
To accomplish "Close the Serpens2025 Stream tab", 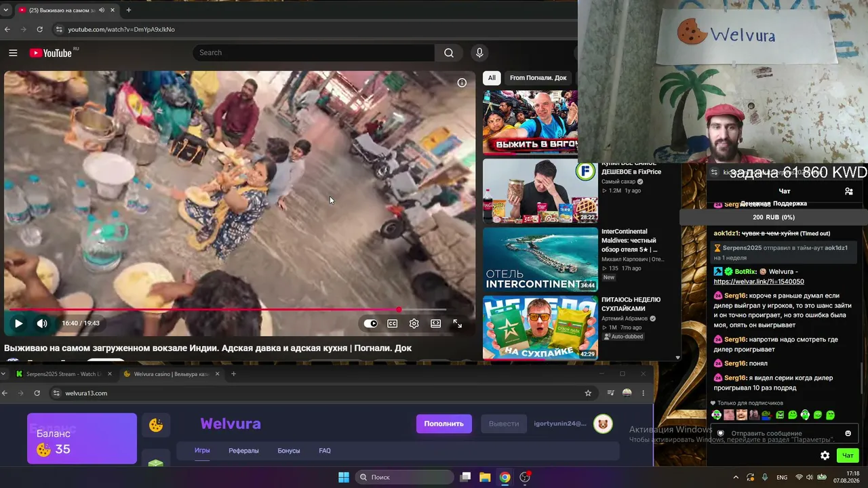I will click(x=109, y=374).
